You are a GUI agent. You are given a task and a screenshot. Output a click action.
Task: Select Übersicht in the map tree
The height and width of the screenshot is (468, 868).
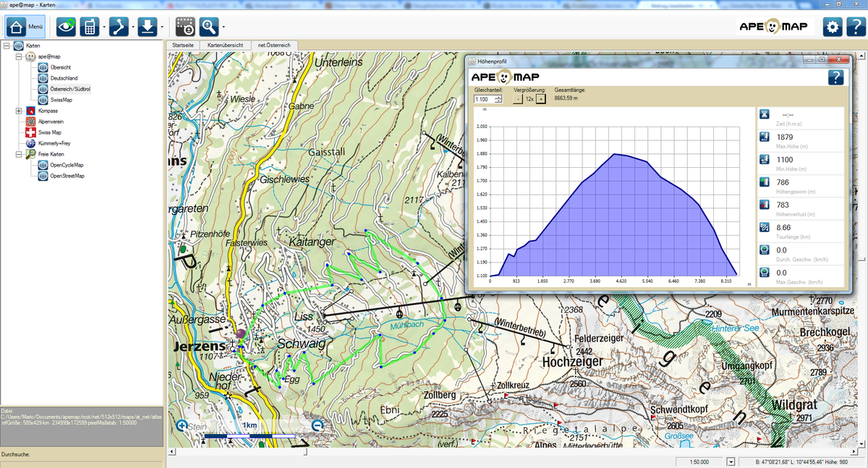(61, 67)
